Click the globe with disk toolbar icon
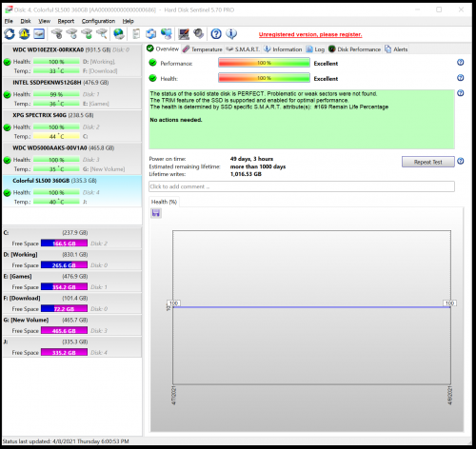 click(x=119, y=33)
